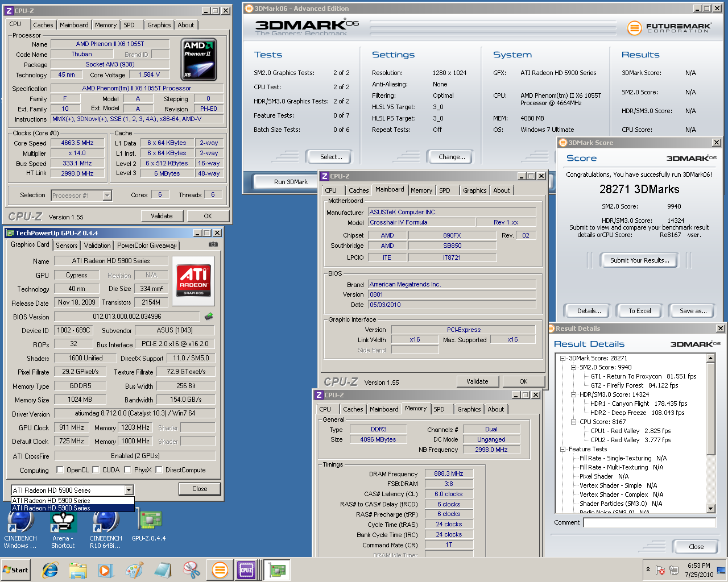Open Action Center flag in system tray
This screenshot has height=582, width=728.
[660, 570]
